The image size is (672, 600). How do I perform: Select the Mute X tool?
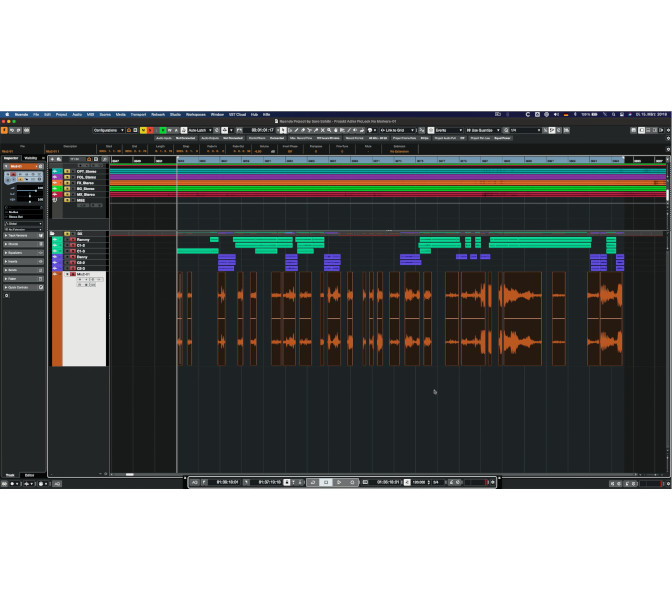pyautogui.click(x=323, y=130)
